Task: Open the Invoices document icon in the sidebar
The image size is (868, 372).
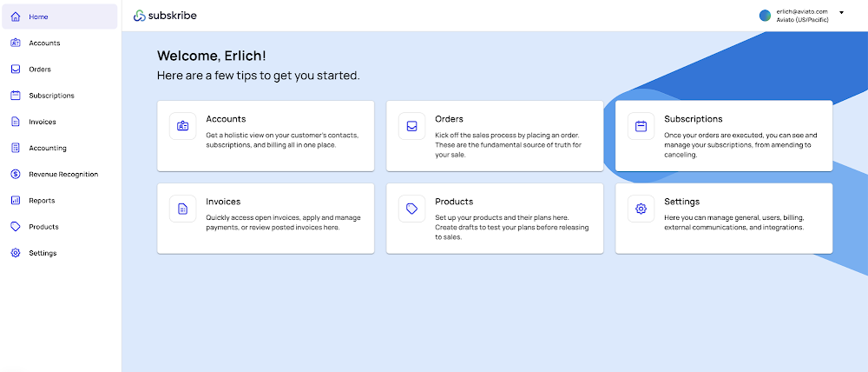Action: tap(16, 122)
